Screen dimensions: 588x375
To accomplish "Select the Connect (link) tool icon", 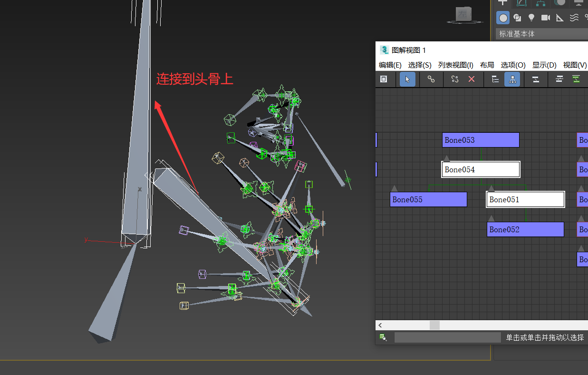I will coord(431,79).
